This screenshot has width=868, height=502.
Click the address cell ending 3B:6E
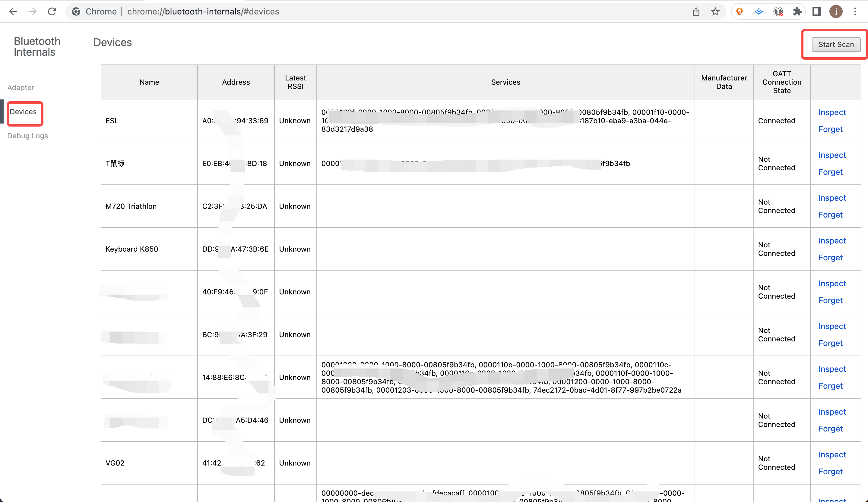236,249
